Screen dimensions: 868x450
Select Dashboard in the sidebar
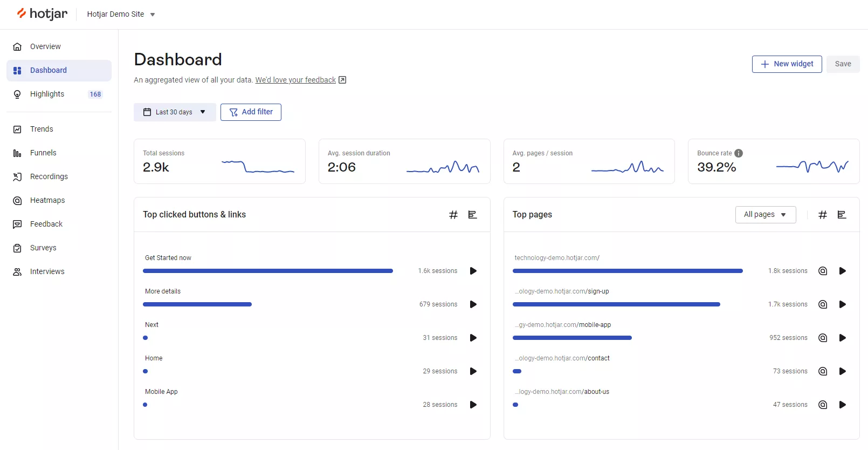(x=59, y=70)
